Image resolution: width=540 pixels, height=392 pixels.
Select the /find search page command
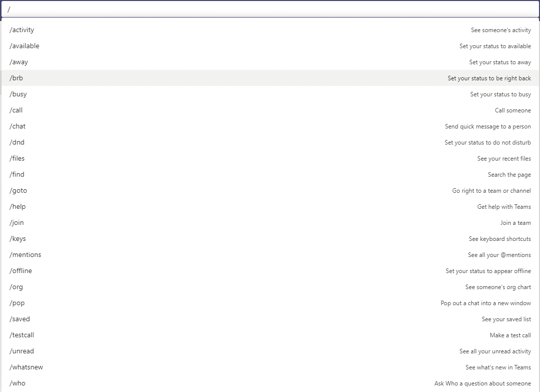17,175
